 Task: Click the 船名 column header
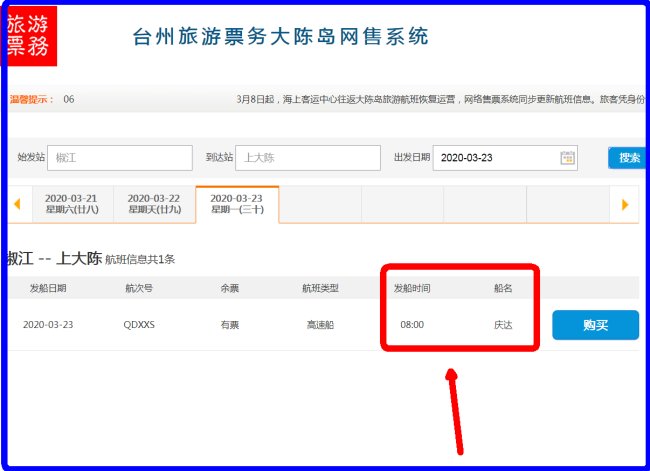(503, 288)
